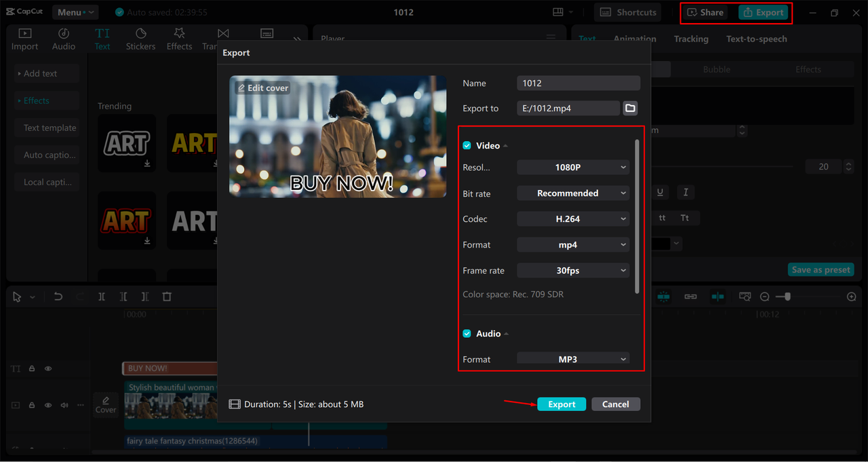
Task: Click Edit cover on preview thumbnail
Action: point(263,88)
